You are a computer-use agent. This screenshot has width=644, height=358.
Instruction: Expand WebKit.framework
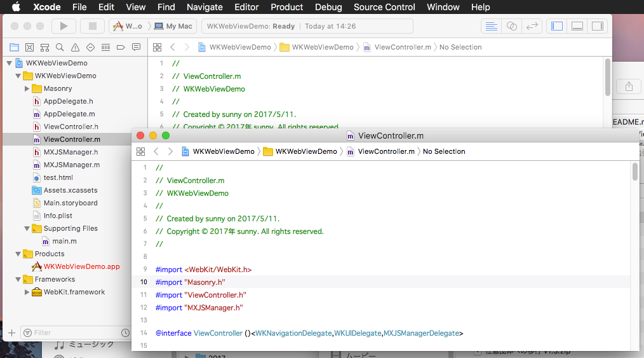coord(27,293)
